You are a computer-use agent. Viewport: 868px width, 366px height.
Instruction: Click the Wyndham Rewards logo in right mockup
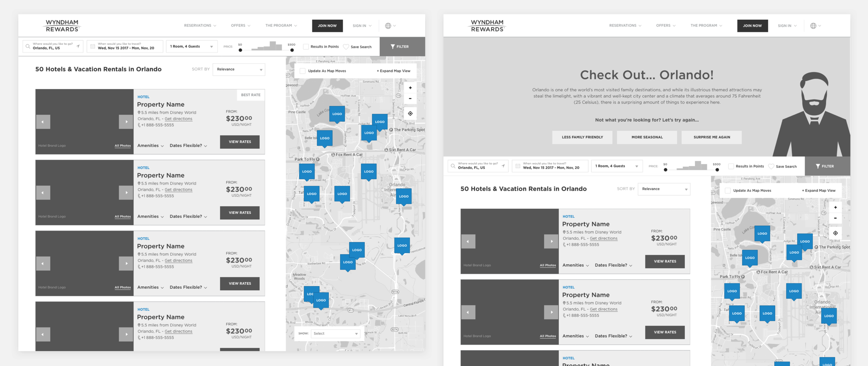click(487, 26)
